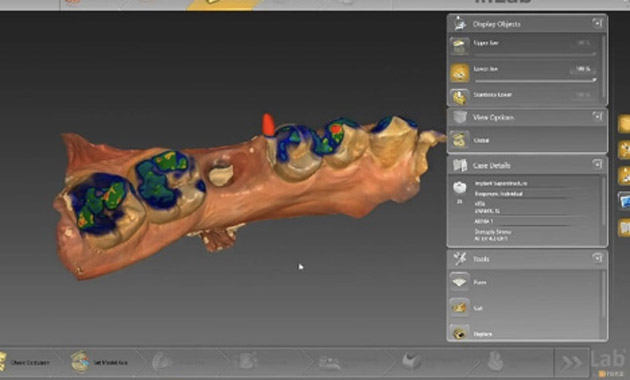
Task: Click the 'Global' text label
Action: pos(481,140)
